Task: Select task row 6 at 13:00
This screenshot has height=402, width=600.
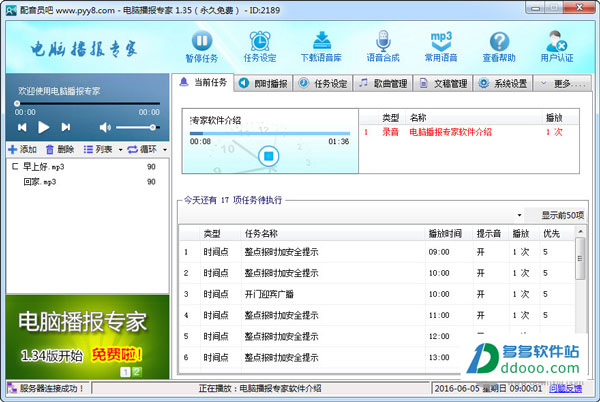Action: pyautogui.click(x=377, y=357)
